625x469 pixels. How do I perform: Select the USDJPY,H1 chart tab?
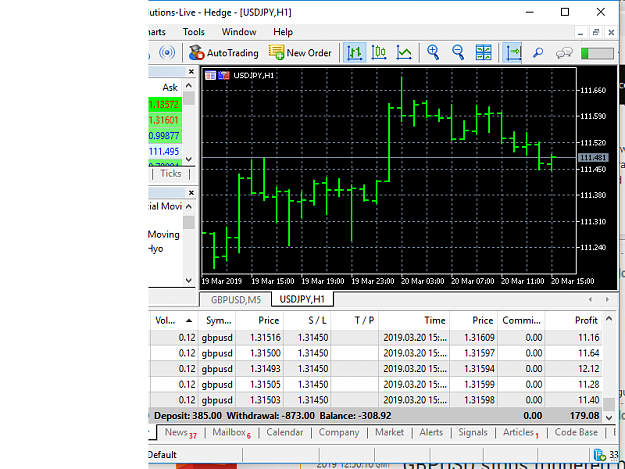(x=302, y=299)
